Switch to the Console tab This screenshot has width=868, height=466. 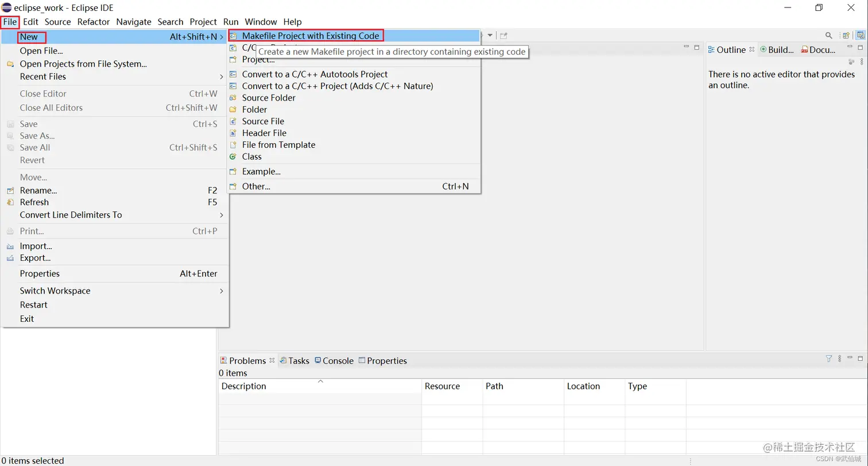[334, 360]
